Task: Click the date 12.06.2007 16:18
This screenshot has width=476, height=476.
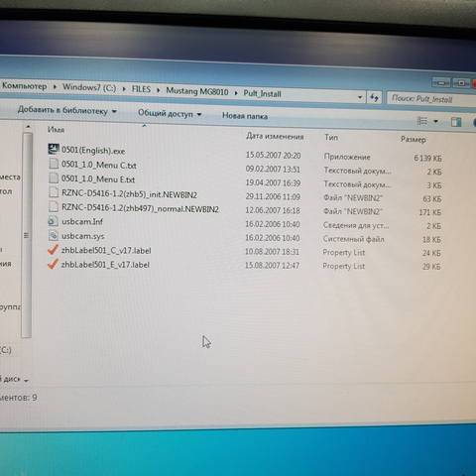Action: [x=273, y=210]
